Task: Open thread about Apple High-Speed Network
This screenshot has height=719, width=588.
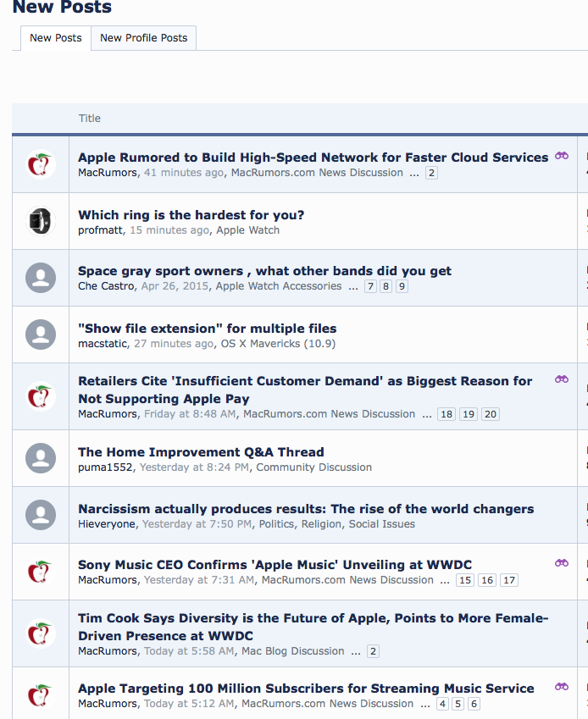Action: 313,158
